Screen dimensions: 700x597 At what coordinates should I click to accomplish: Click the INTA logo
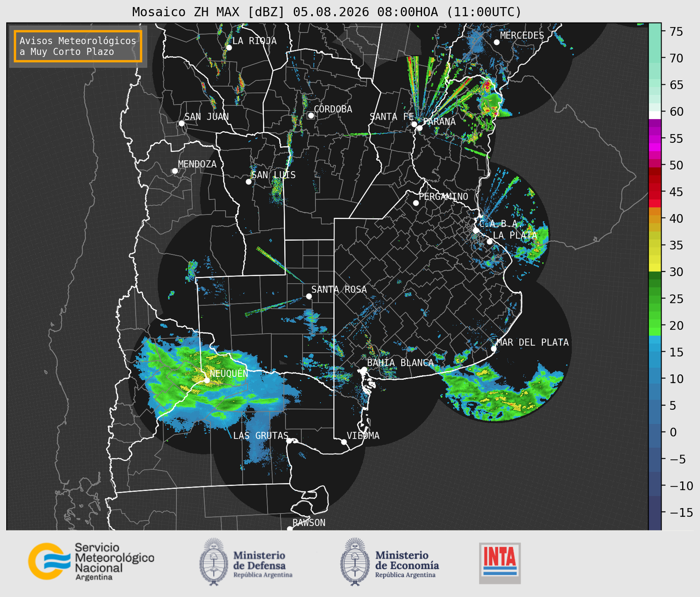(x=500, y=563)
